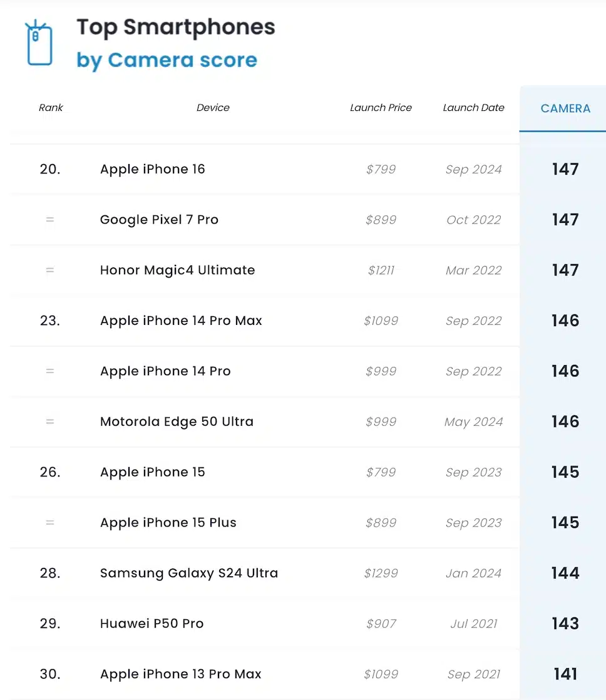
Task: Select Apple iPhone 15 Plus device
Action: coord(168,523)
